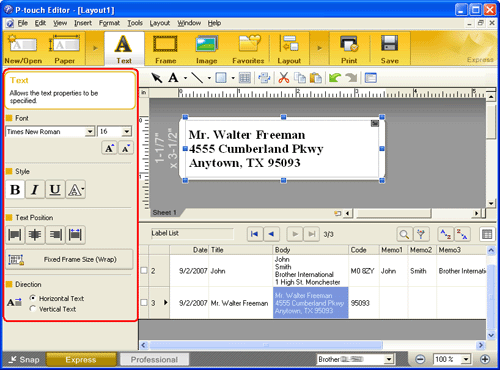500x370 pixels.
Task: Open the 100% zoom level dropdown
Action: click(466, 359)
